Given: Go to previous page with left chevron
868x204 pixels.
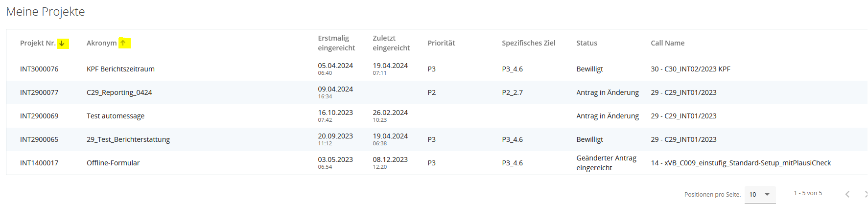Looking at the screenshot, I should point(847,194).
